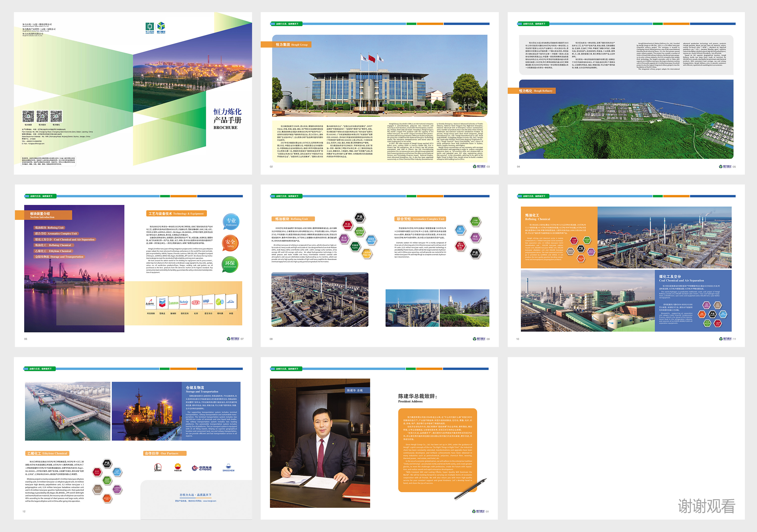Click the blue Liquid Argon hexagon

pos(723,314)
